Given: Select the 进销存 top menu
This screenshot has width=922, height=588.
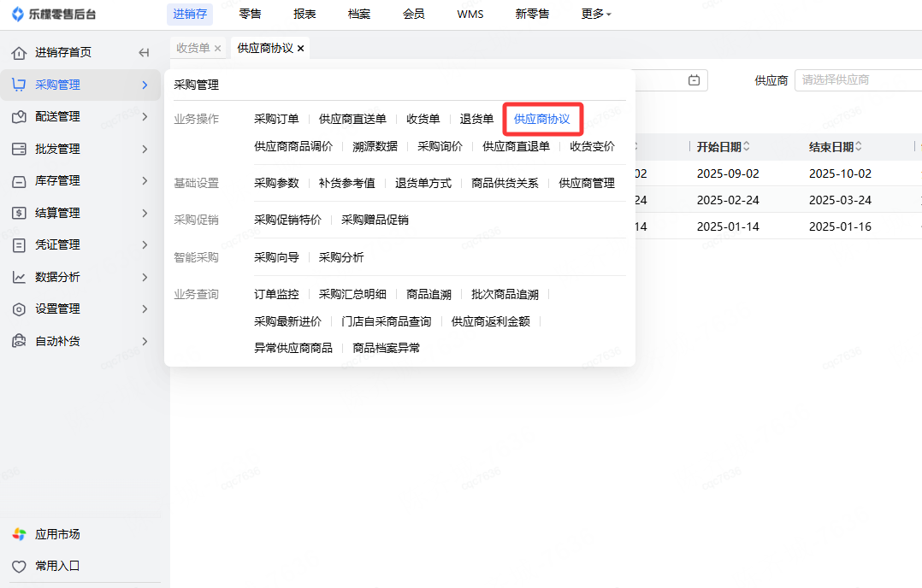Looking at the screenshot, I should (x=189, y=14).
